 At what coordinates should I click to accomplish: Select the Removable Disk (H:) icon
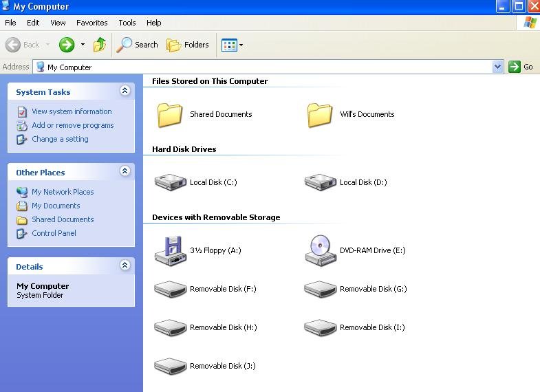coord(170,327)
